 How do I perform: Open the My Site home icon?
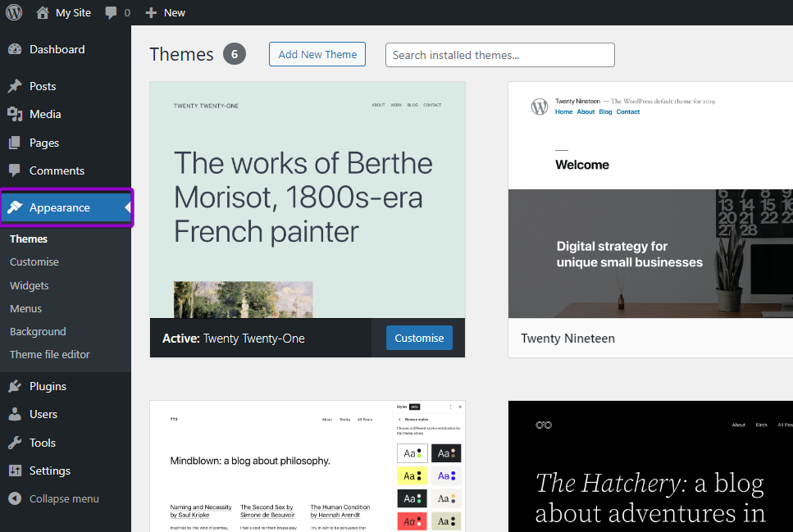tap(43, 12)
